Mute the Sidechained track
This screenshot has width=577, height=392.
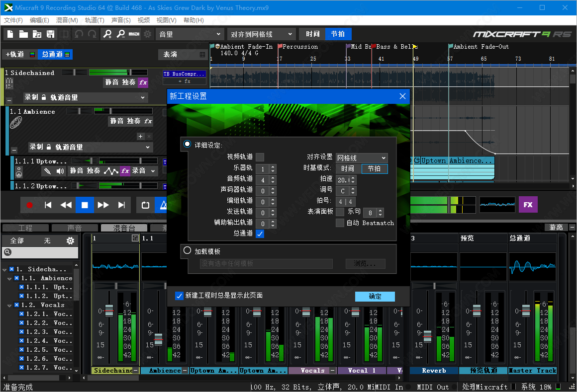[112, 82]
